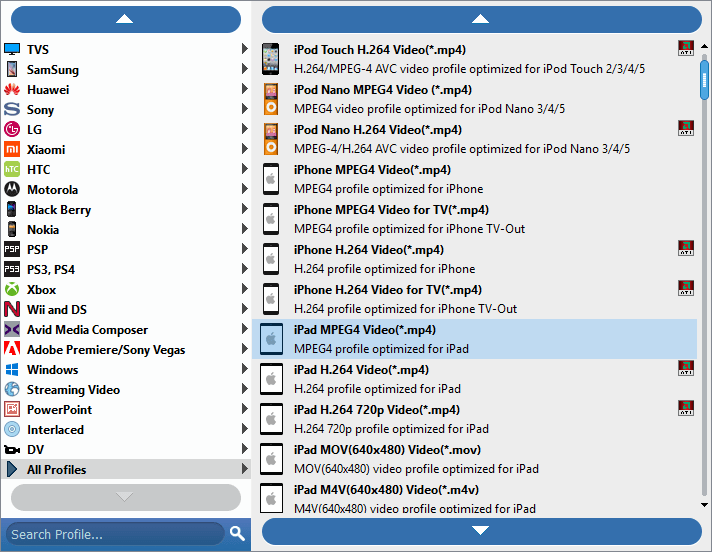Expand the Xbox submenu arrow
Screen dimensions: 712x552
245,288
